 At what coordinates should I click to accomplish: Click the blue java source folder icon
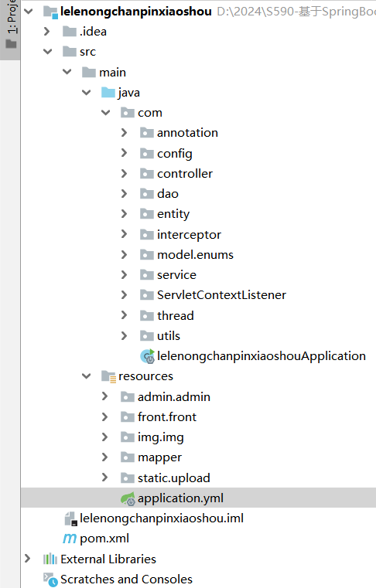click(x=108, y=92)
